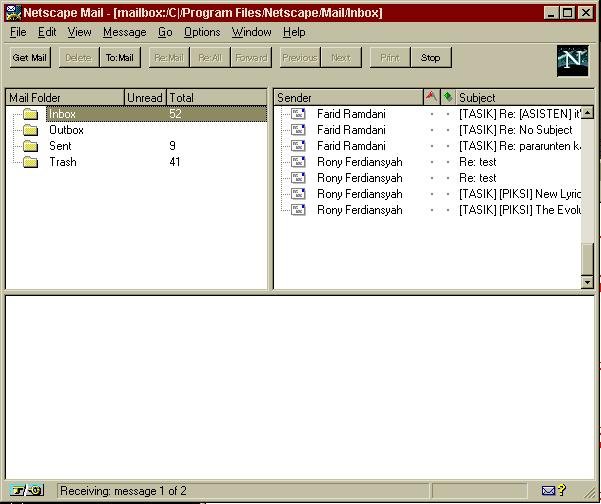Select the Trash folder icon
This screenshot has width=601, height=504.
(x=30, y=162)
